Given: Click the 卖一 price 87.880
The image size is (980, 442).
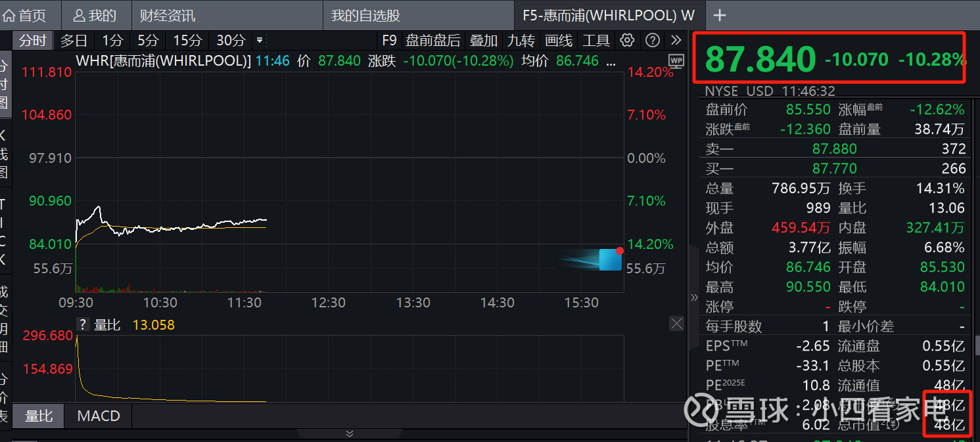Looking at the screenshot, I should 835,149.
